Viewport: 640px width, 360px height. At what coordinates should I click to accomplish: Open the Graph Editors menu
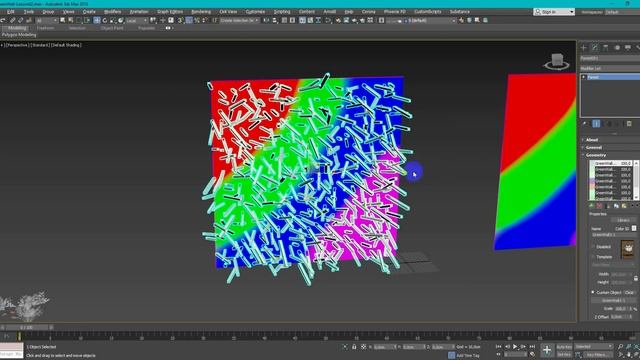[170, 12]
